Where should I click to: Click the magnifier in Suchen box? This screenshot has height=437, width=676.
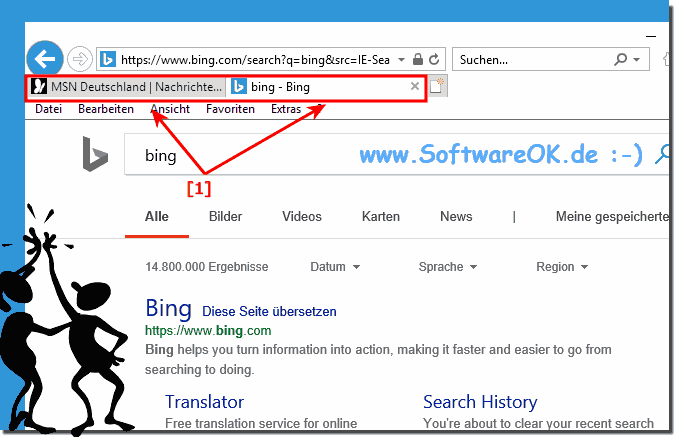coord(620,59)
